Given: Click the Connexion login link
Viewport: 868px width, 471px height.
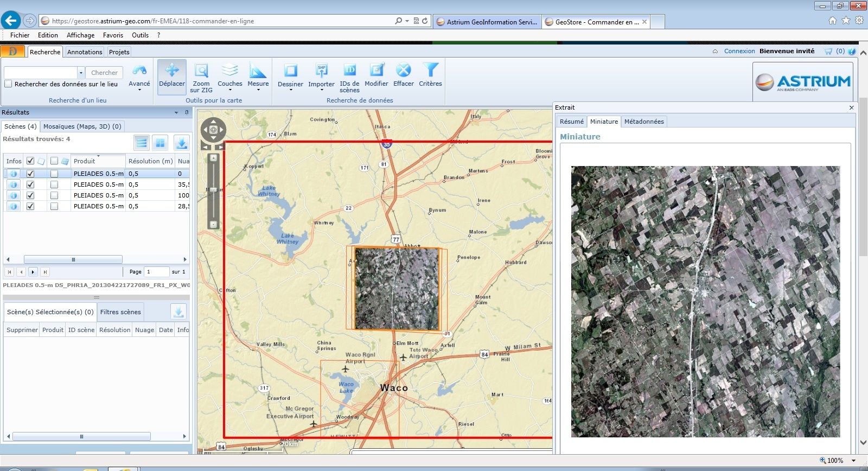Looking at the screenshot, I should click(739, 51).
